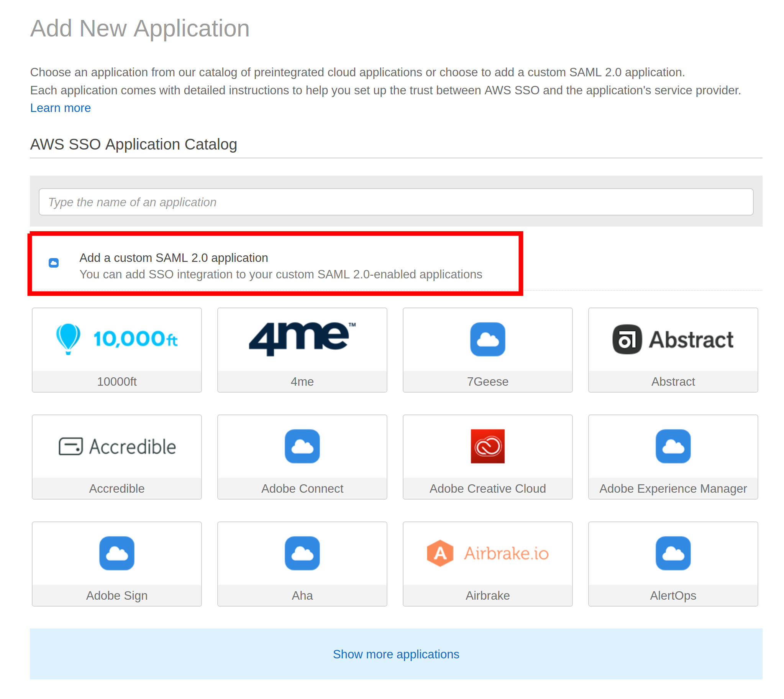Click the Accredible logo
Viewport: 784px width, 699px height.
tap(117, 446)
